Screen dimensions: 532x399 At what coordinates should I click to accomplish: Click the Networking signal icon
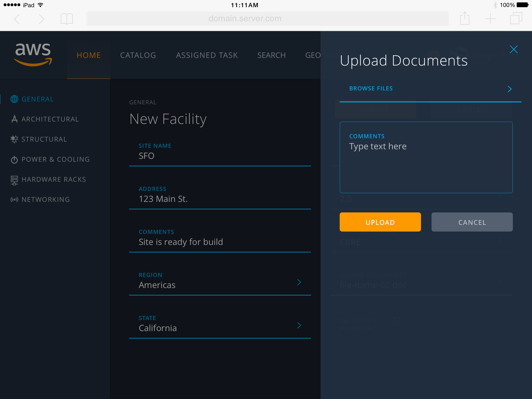pos(14,200)
